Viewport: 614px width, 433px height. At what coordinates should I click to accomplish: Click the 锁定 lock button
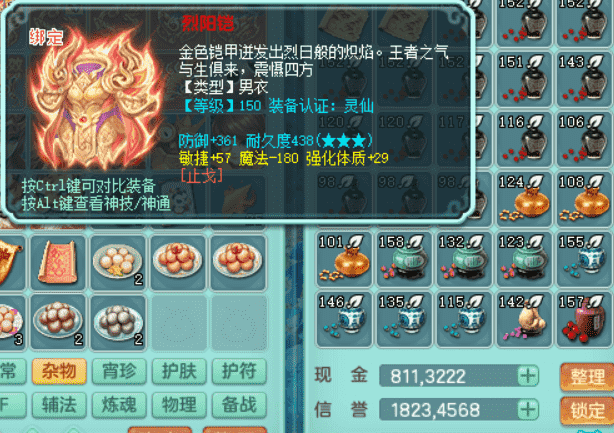coord(587,410)
